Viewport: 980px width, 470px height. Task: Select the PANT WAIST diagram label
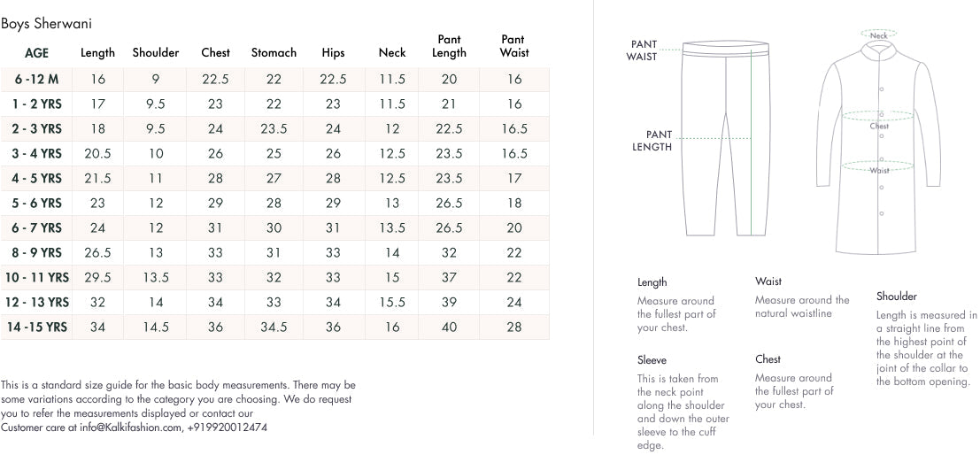pos(644,50)
